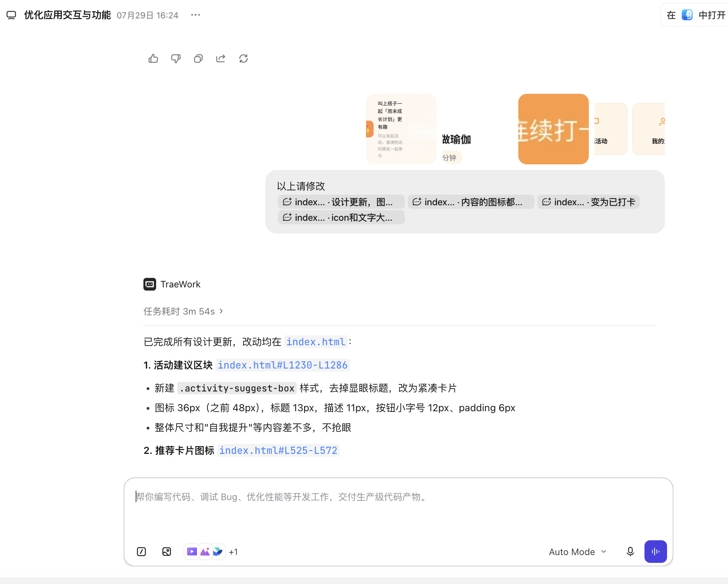728x584 pixels.
Task: Click the purple voice waveform send button
Action: click(655, 552)
